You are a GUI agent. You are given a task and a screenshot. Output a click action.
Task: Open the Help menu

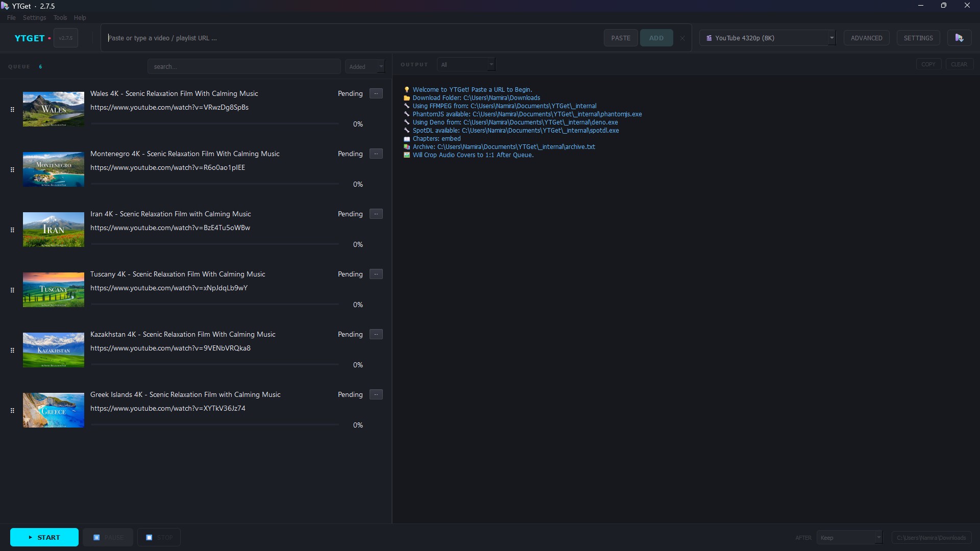[x=80, y=17]
